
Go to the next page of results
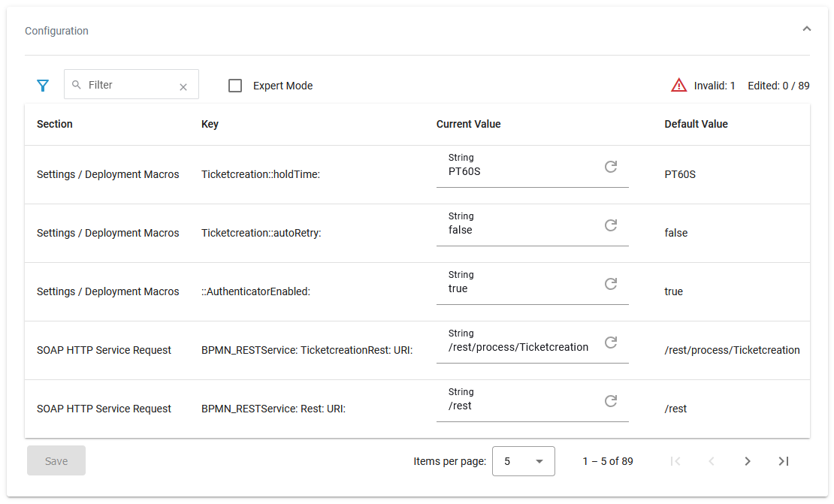click(x=747, y=461)
